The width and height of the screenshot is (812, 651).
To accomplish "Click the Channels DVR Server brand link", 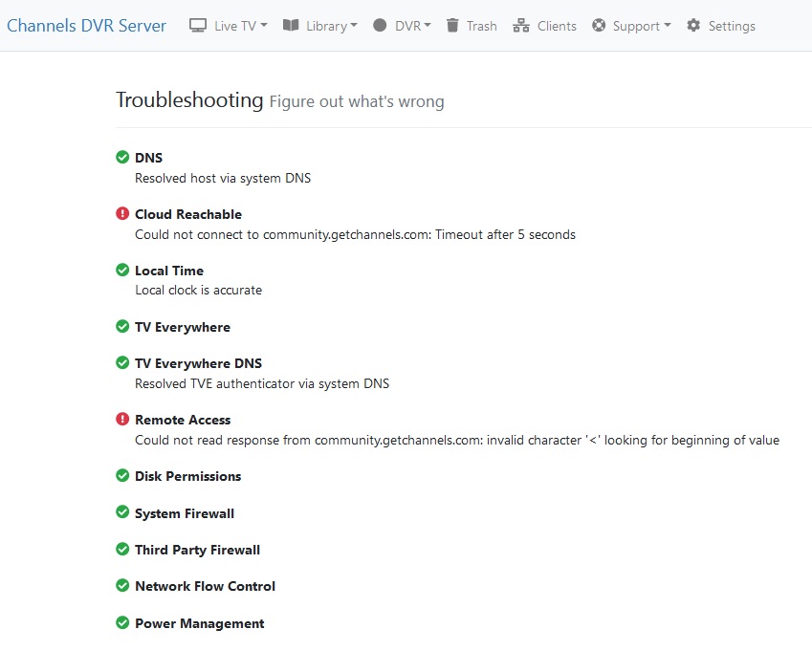I will (x=86, y=26).
